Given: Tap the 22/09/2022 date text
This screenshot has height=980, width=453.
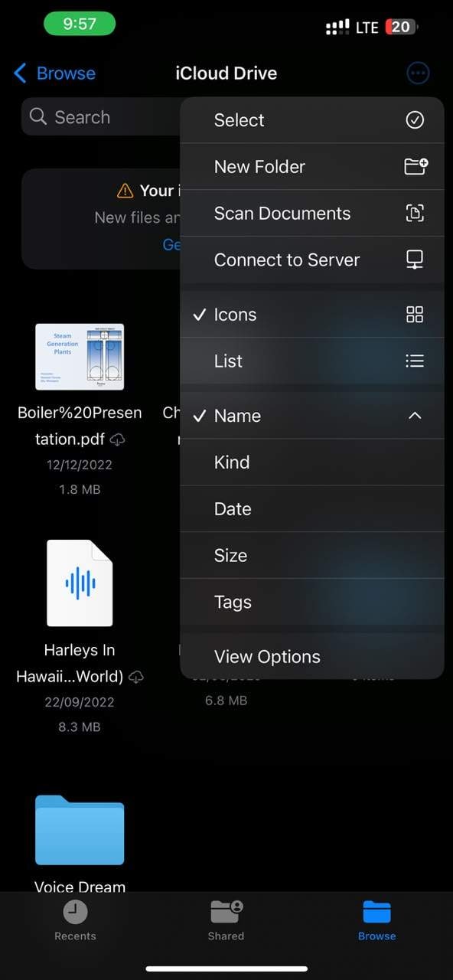Looking at the screenshot, I should point(80,702).
